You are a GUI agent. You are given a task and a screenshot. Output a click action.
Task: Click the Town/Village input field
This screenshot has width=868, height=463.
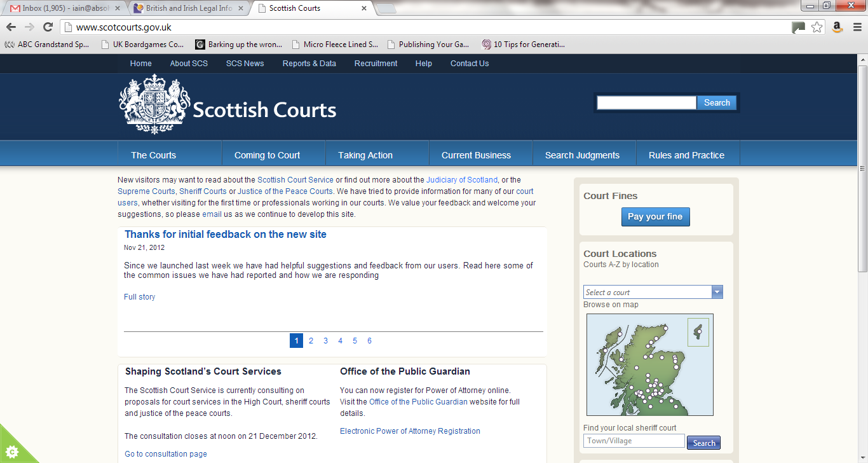(x=634, y=441)
